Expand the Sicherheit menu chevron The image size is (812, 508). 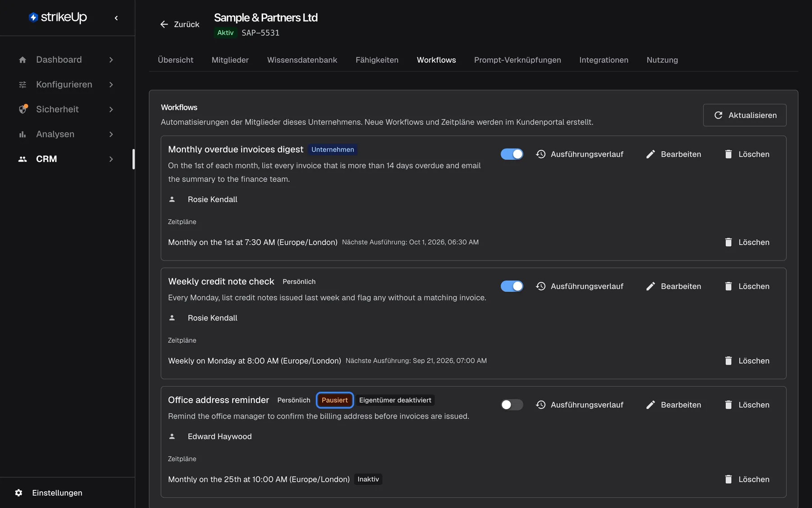tap(111, 109)
